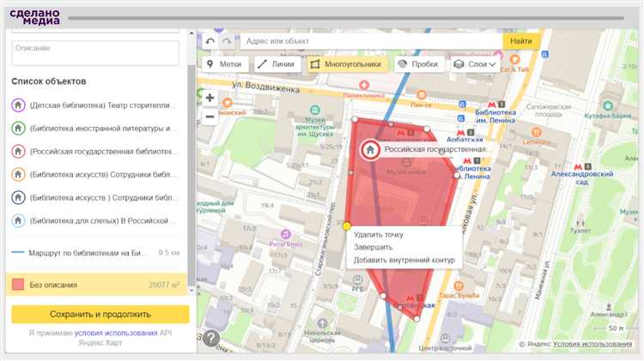
Task: Click the Ритм Блюз music venue icon
Action: tap(285, 235)
